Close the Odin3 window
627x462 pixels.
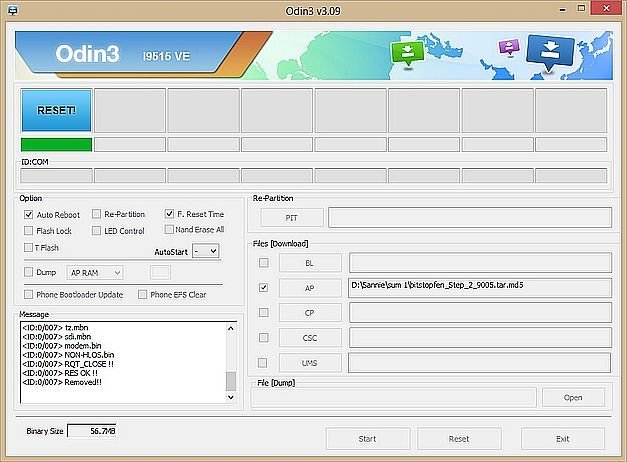point(607,9)
